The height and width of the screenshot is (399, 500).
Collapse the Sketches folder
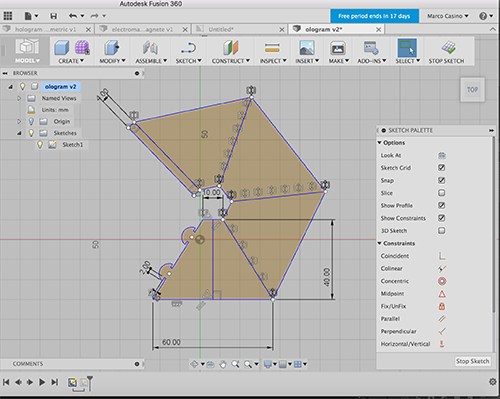tap(19, 133)
